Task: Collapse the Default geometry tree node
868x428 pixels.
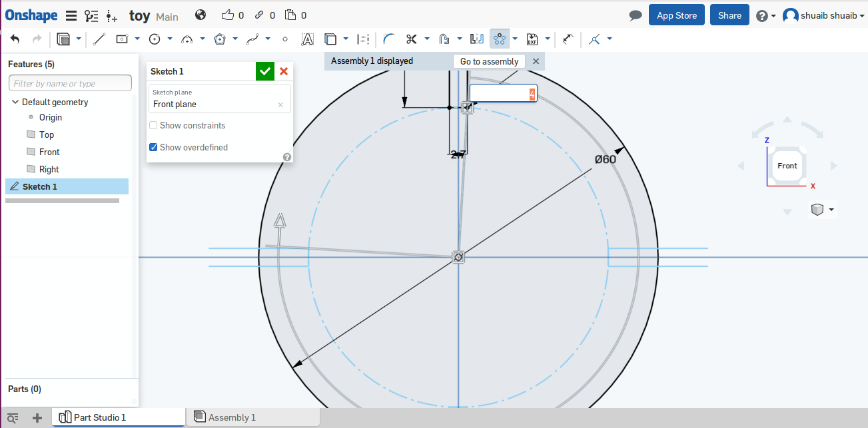Action: coord(15,102)
